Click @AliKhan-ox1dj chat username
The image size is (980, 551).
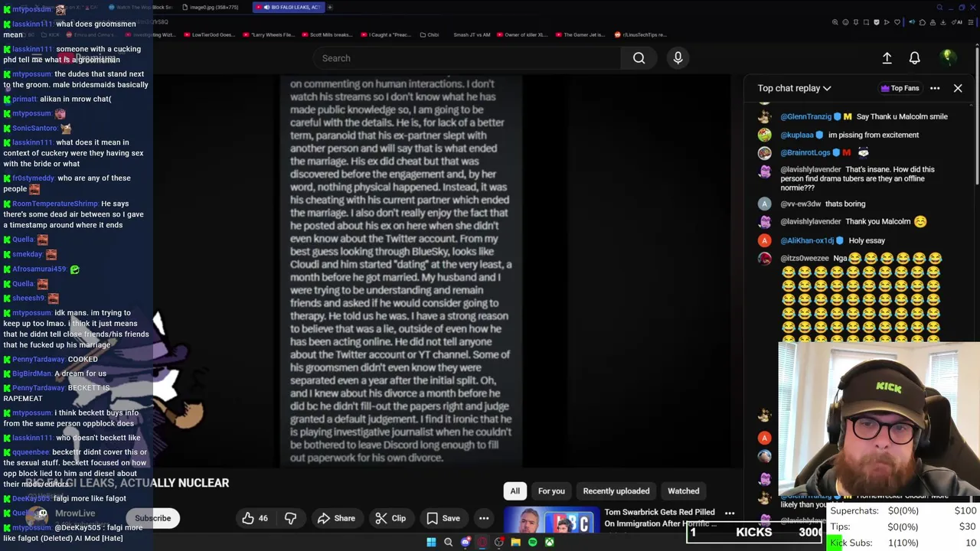[x=807, y=240]
